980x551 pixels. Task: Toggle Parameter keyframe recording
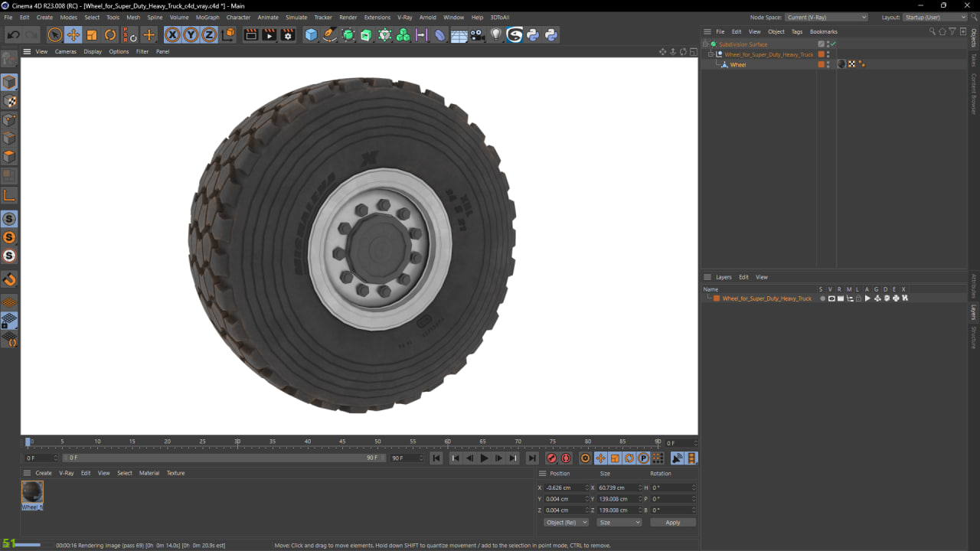coord(644,458)
